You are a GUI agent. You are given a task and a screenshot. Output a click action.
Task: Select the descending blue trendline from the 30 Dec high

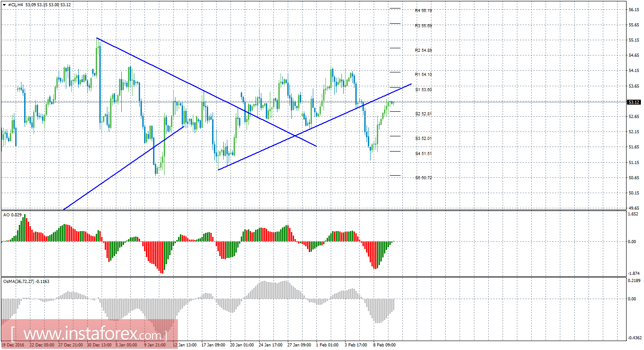click(206, 92)
